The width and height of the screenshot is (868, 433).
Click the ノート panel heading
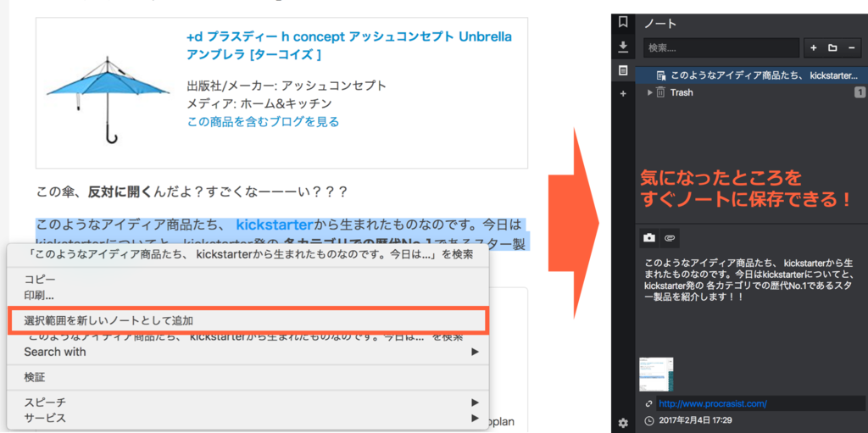[x=660, y=24]
